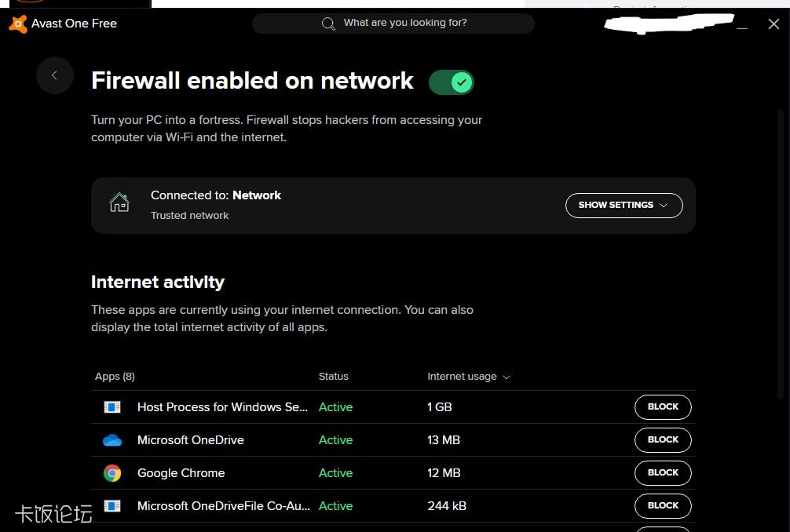Click the right-side scrollbar track
This screenshot has width=790, height=532.
780,235
